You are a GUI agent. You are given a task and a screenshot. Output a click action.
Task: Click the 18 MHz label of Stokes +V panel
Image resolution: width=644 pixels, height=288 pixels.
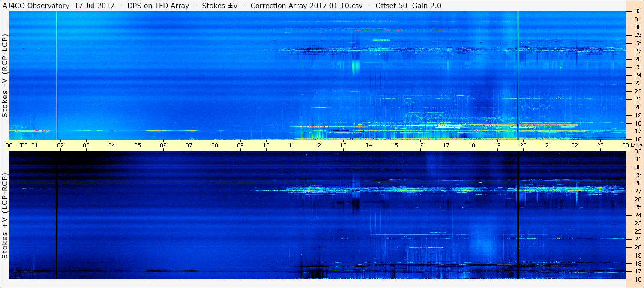[638, 264]
